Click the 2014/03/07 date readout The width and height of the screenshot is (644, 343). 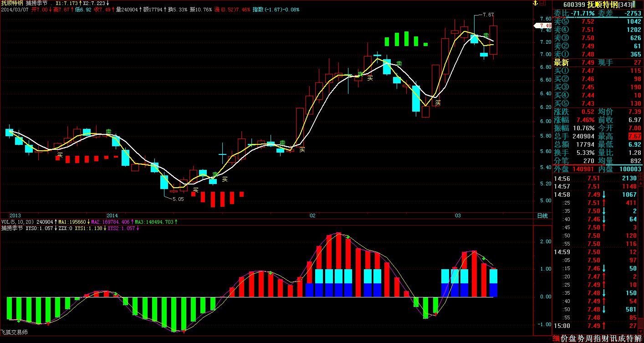click(15, 9)
